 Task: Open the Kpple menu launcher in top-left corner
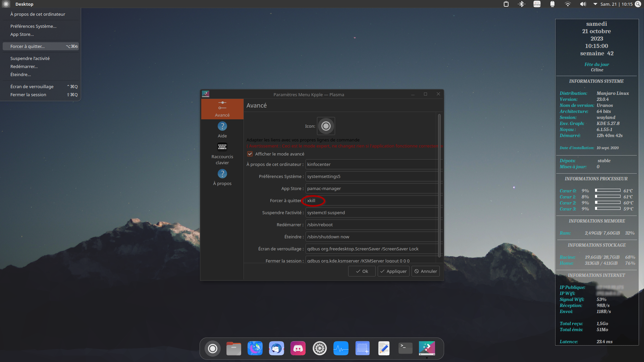coord(6,4)
